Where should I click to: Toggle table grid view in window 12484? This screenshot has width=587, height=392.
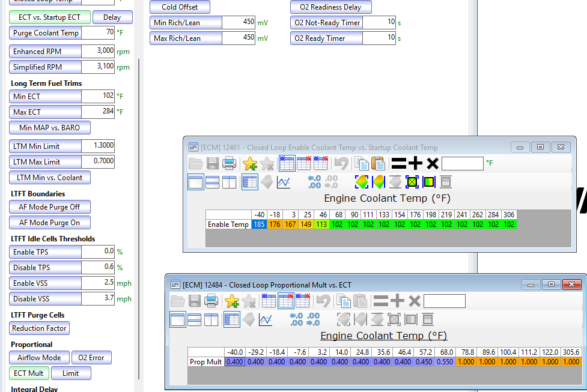coord(232,320)
